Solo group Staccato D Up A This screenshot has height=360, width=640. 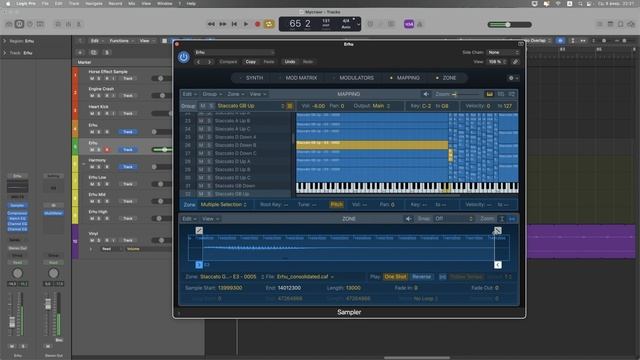[x=209, y=161]
